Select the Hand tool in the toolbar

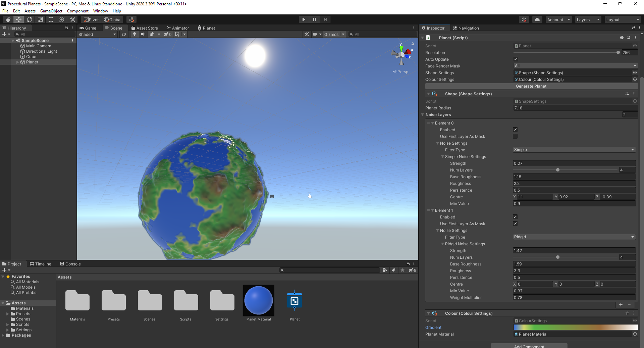click(x=7, y=19)
